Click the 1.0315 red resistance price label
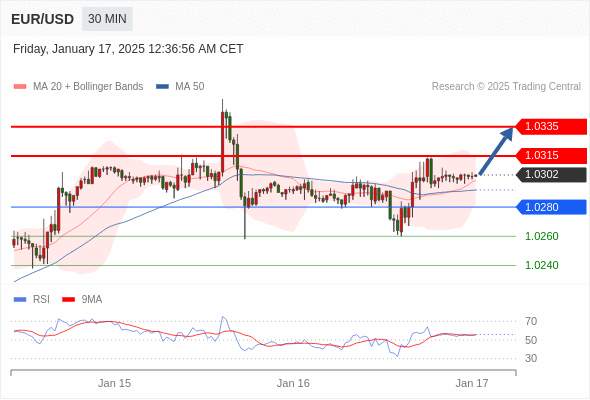The image size is (590, 400). click(x=551, y=155)
